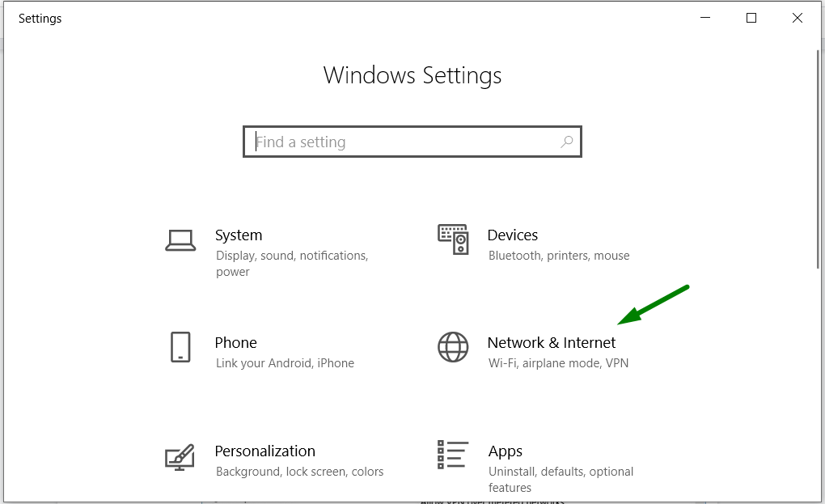Viewport: 825px width, 504px height.
Task: Click the magnifier search icon
Action: (x=567, y=142)
